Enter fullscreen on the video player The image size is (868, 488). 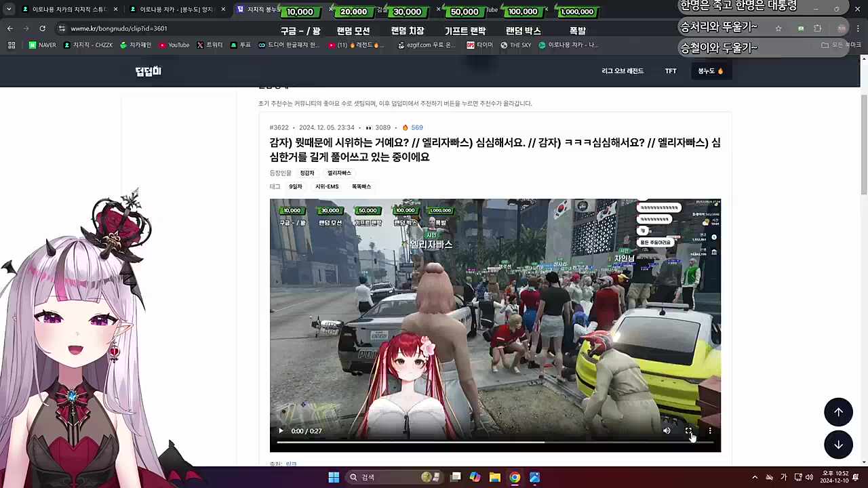[x=688, y=431]
